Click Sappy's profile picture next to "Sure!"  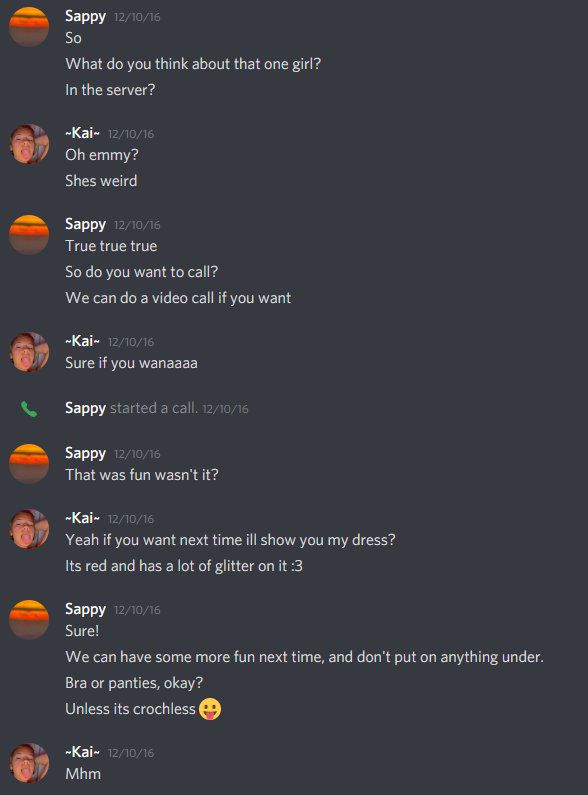29,620
